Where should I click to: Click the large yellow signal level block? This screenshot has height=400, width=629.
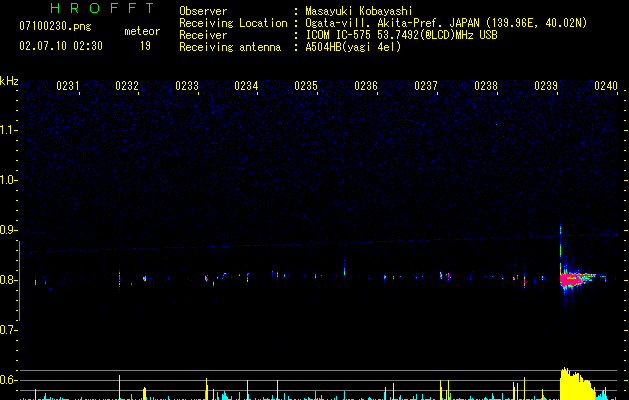[576, 384]
